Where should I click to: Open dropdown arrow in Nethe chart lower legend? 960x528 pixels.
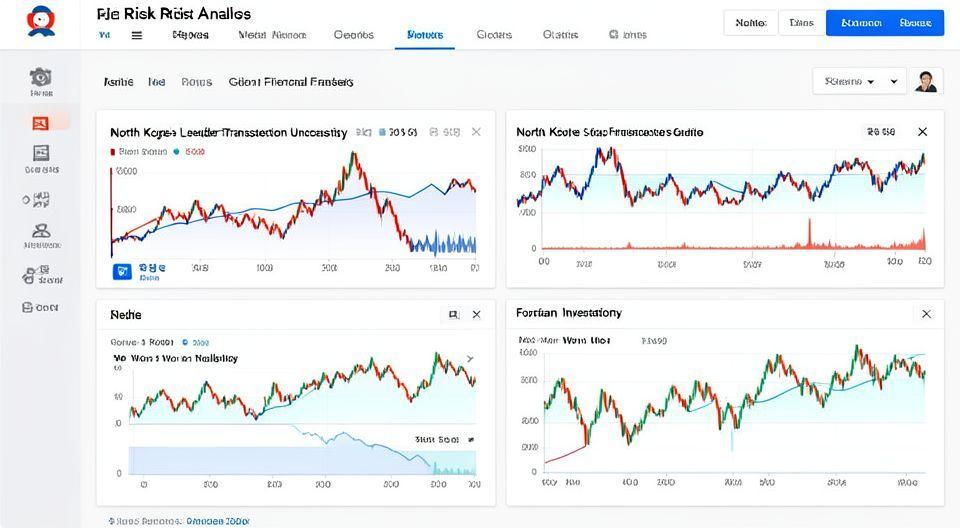point(470,439)
